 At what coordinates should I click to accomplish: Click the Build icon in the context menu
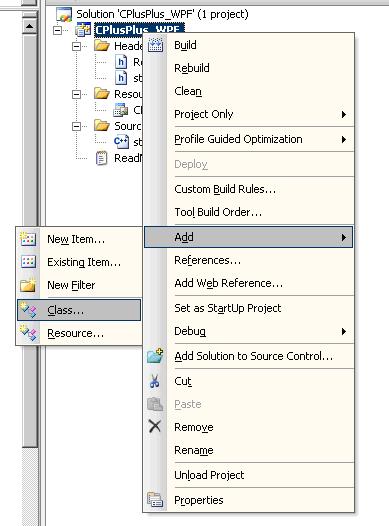click(155, 45)
